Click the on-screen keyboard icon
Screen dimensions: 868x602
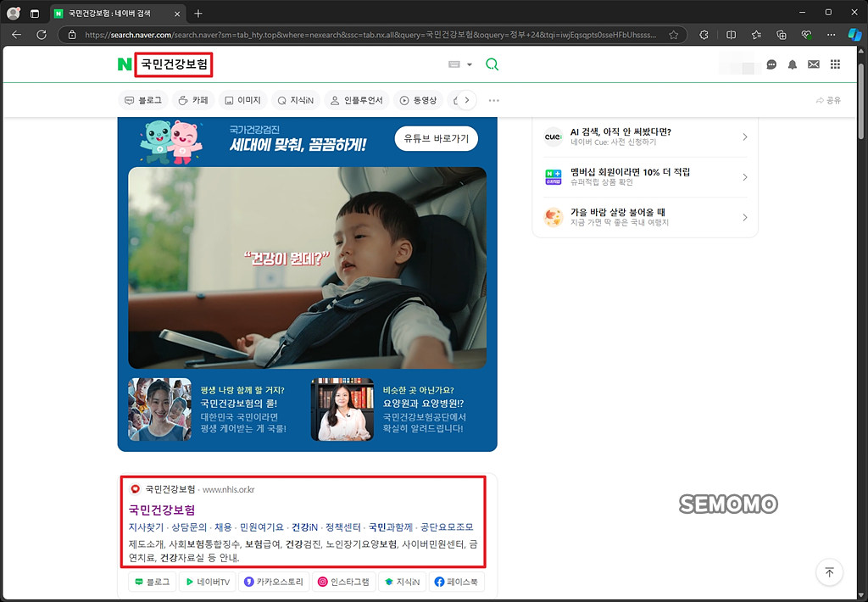coord(454,64)
